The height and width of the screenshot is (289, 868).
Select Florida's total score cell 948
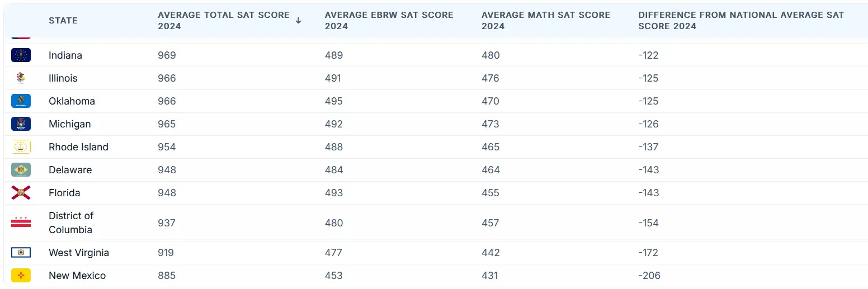(x=167, y=193)
